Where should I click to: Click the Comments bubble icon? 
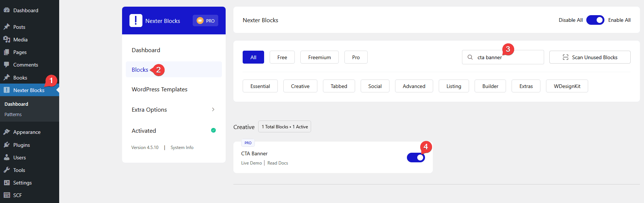pyautogui.click(x=7, y=65)
